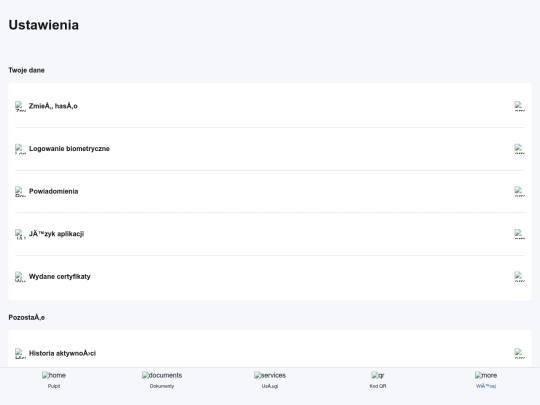Screen dimensions: 540x405
Task: Click the Historia aktywności row icon
Action: 20,353
